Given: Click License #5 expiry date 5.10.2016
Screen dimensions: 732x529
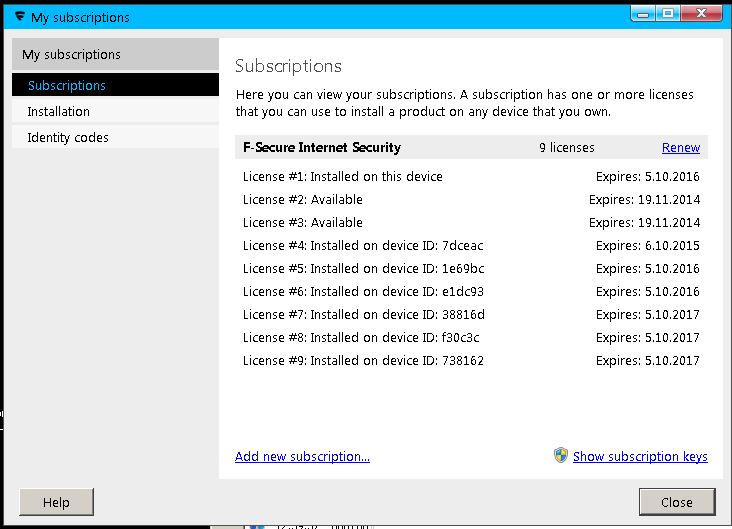Looking at the screenshot, I should point(648,268).
